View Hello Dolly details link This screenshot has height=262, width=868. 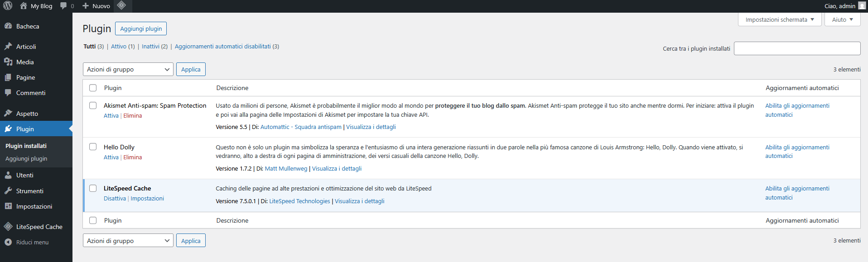337,169
